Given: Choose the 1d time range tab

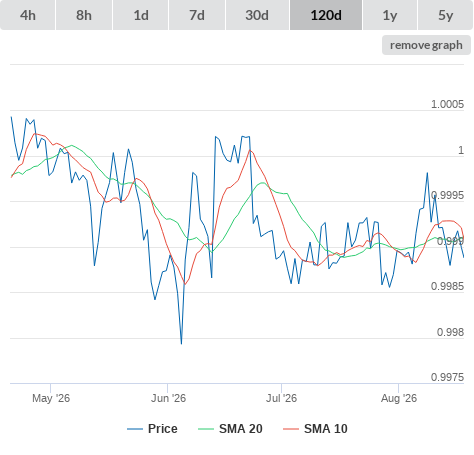Looking at the screenshot, I should tap(141, 15).
